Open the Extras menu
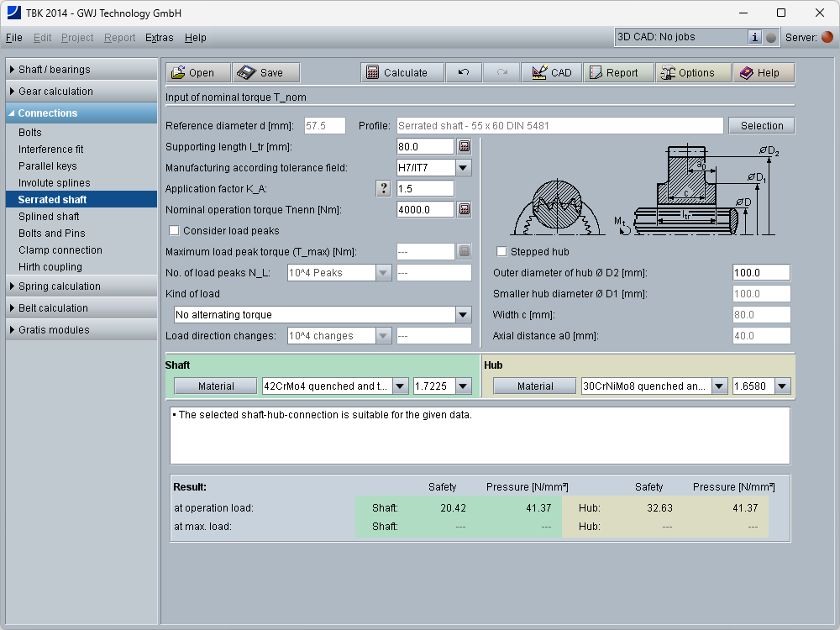The height and width of the screenshot is (630, 840). tap(159, 38)
